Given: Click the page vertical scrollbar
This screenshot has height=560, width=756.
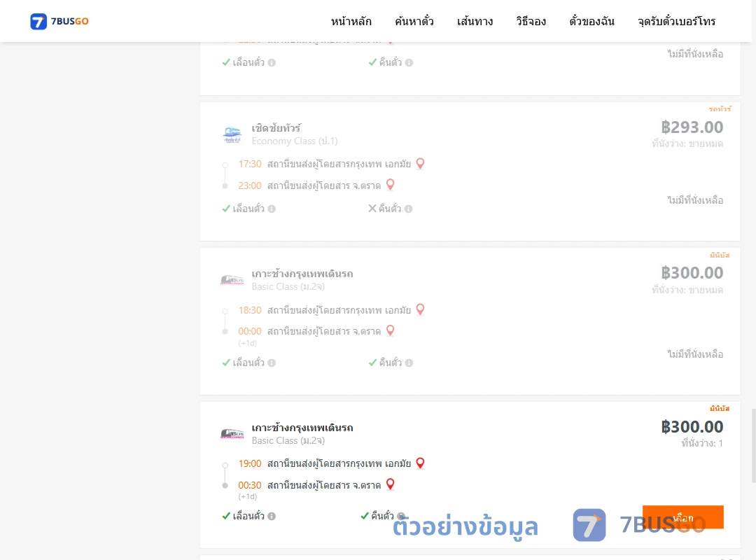Looking at the screenshot, I should click(754, 445).
